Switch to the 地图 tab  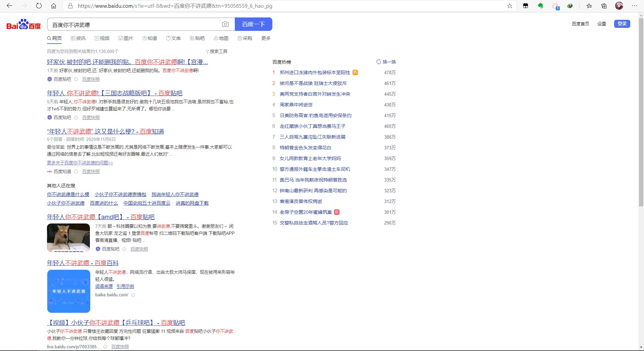pyautogui.click(x=221, y=38)
